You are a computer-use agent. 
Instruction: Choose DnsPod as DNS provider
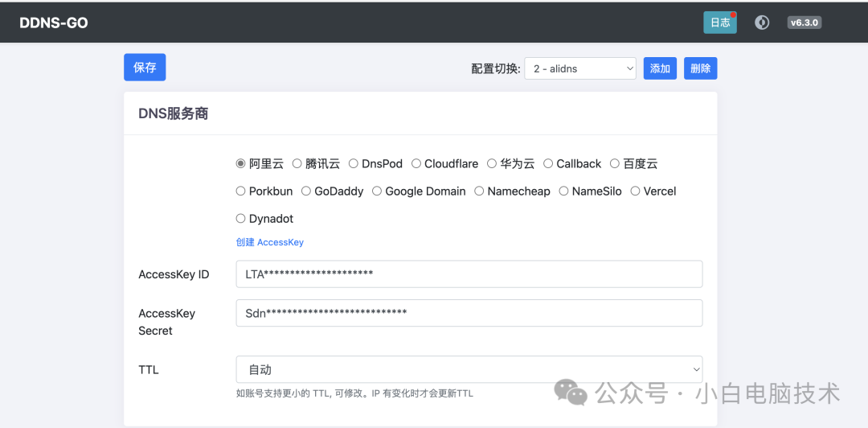[x=353, y=163]
